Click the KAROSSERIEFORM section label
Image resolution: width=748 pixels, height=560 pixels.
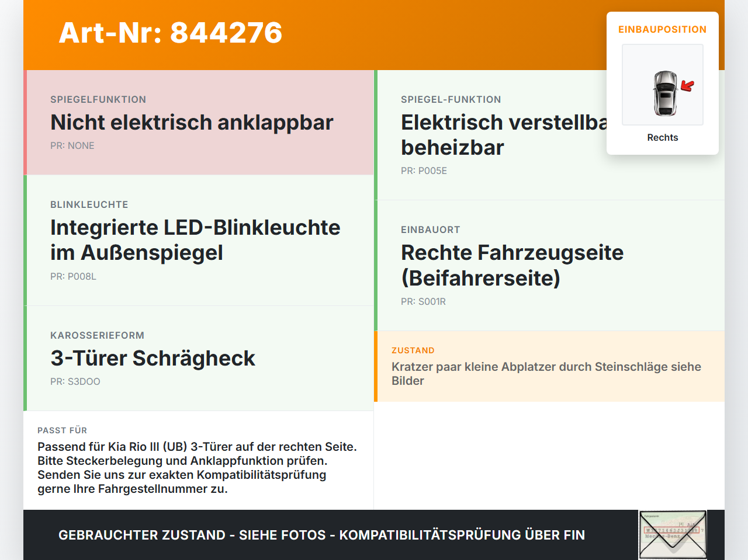(x=97, y=335)
